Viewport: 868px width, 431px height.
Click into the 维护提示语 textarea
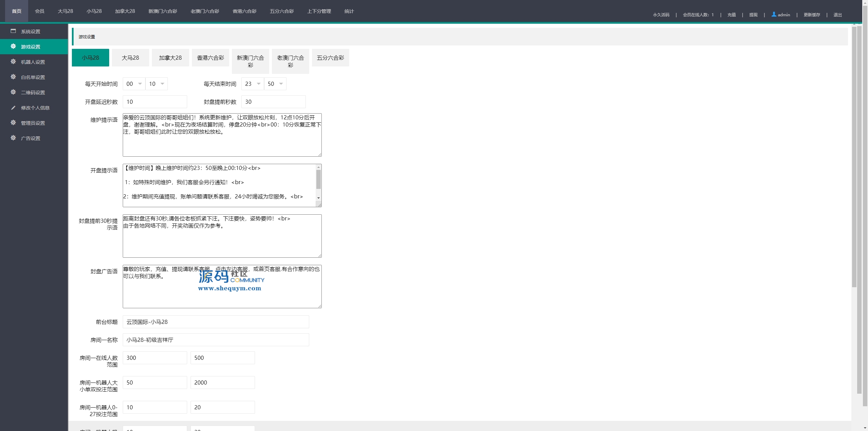click(222, 135)
